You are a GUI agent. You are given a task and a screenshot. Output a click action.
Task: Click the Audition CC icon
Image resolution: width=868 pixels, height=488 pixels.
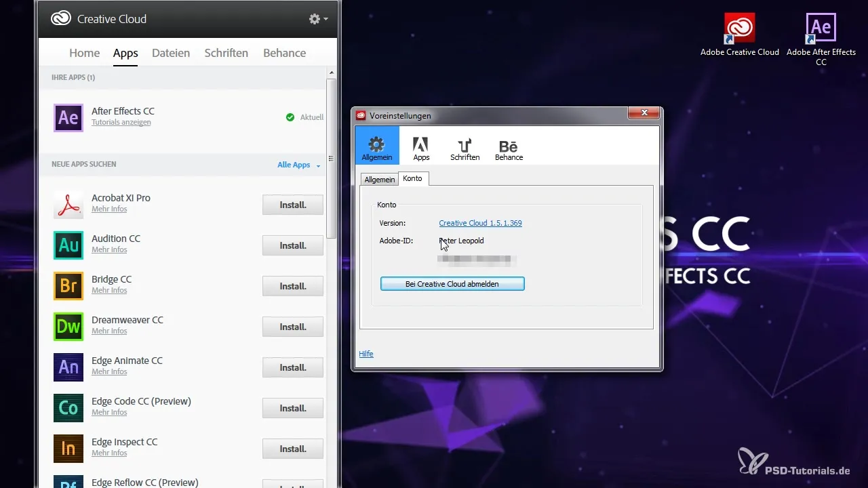[x=68, y=245]
